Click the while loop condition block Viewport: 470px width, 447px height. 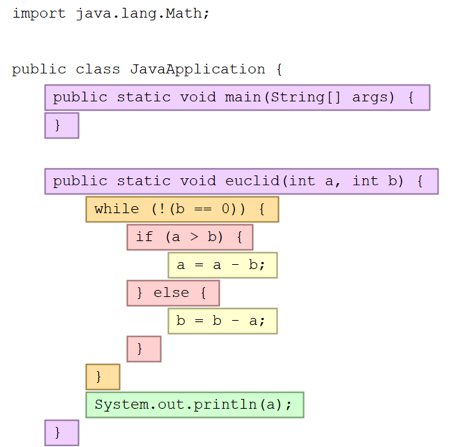click(x=182, y=209)
